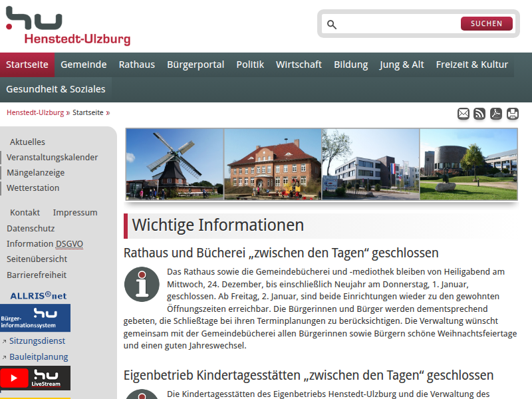The height and width of the screenshot is (399, 532).
Task: Click the Mängelanzeige sidebar link
Action: click(36, 173)
